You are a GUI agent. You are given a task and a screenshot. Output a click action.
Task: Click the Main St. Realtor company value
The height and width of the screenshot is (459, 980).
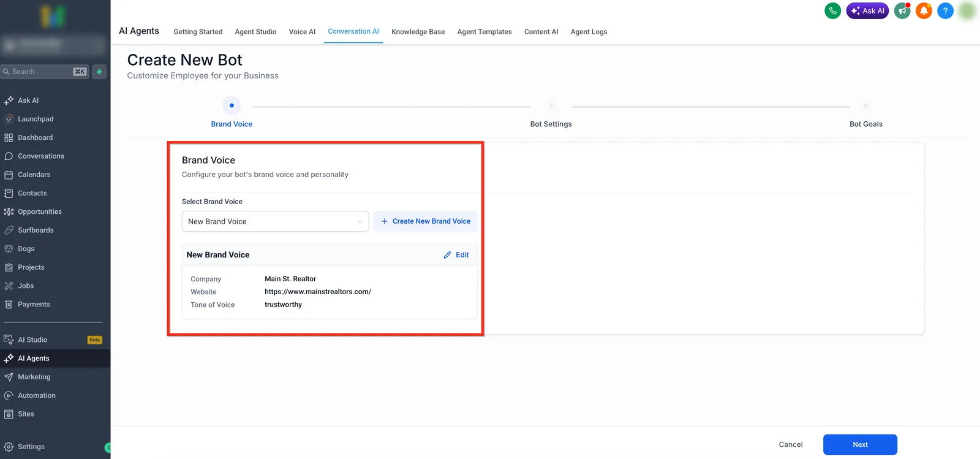pyautogui.click(x=290, y=279)
